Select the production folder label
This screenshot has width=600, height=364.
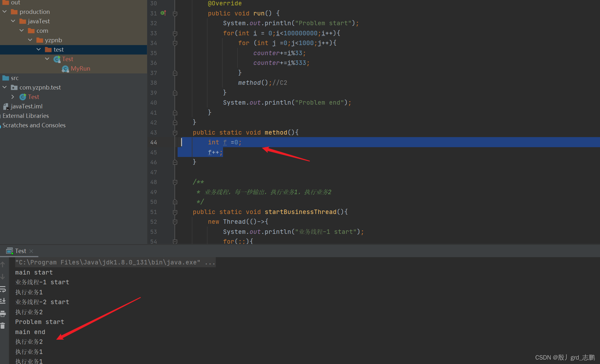point(35,12)
